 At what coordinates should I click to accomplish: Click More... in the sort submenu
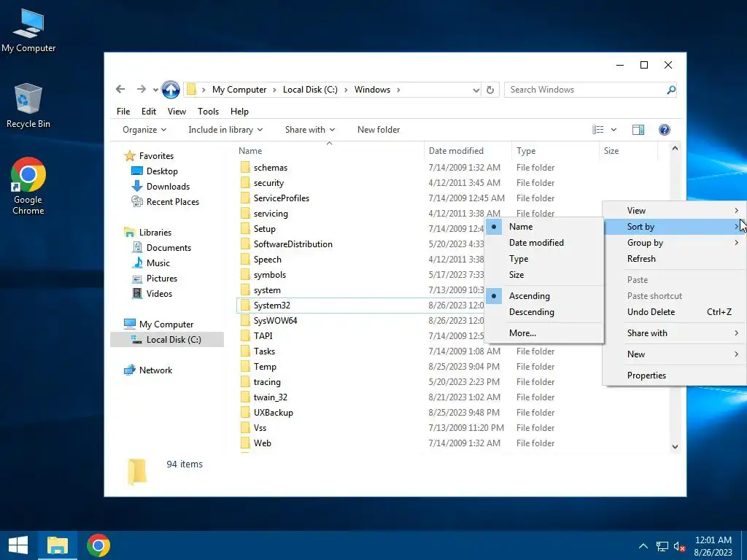pyautogui.click(x=544, y=332)
